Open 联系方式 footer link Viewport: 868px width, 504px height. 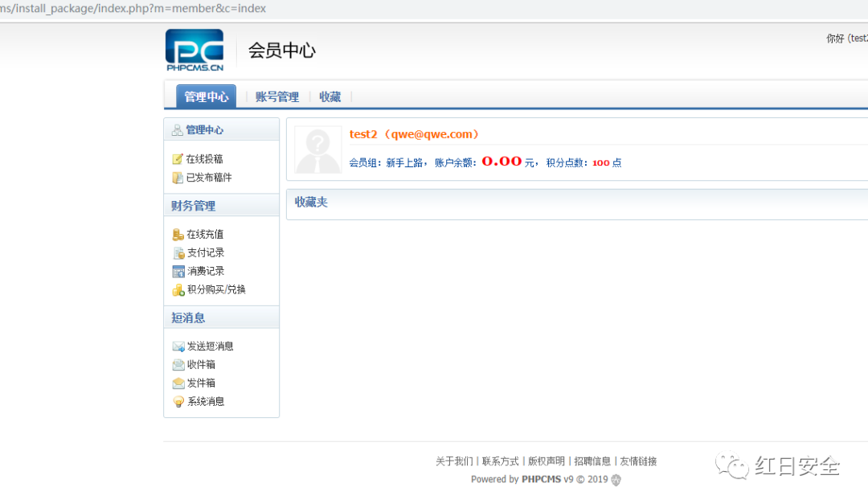click(500, 461)
